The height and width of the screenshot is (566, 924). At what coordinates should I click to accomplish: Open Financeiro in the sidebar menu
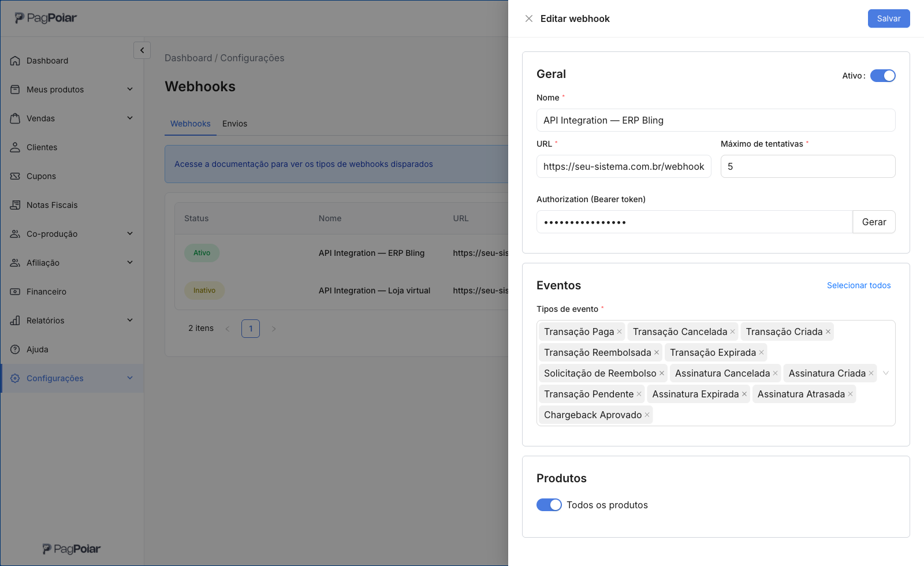[x=72, y=292]
